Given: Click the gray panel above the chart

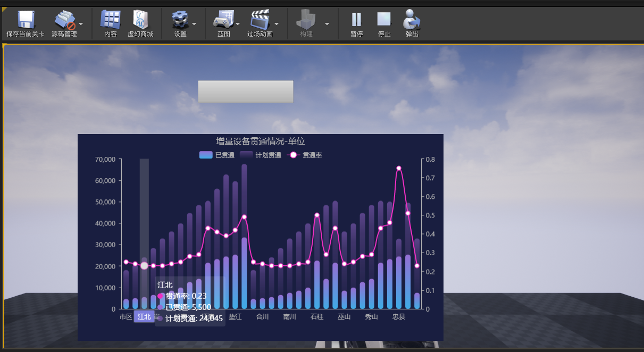Looking at the screenshot, I should [245, 91].
